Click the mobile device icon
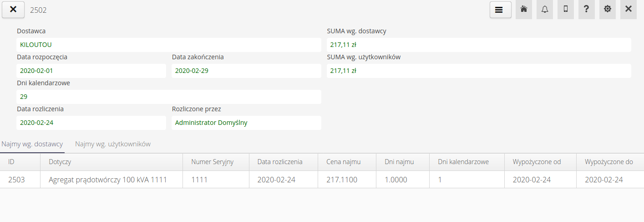 [x=566, y=10]
